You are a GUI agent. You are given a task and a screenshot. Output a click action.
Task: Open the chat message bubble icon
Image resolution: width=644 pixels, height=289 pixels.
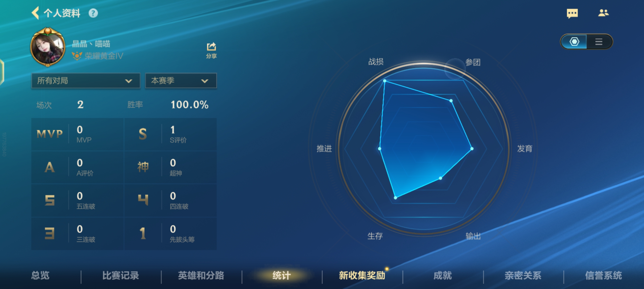click(572, 13)
